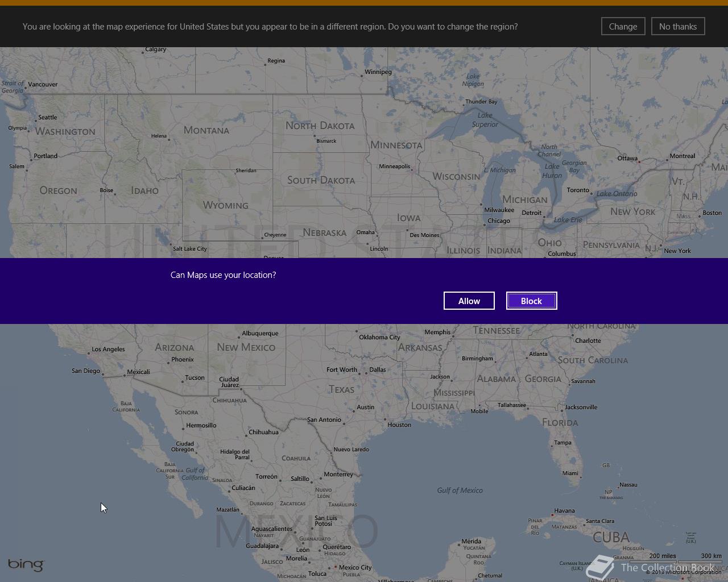
Task: Click the Michigan state label
Action: click(x=525, y=199)
